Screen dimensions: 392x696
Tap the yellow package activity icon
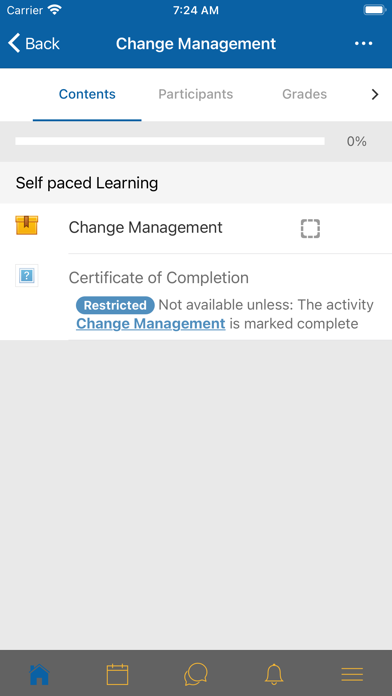(x=27, y=225)
